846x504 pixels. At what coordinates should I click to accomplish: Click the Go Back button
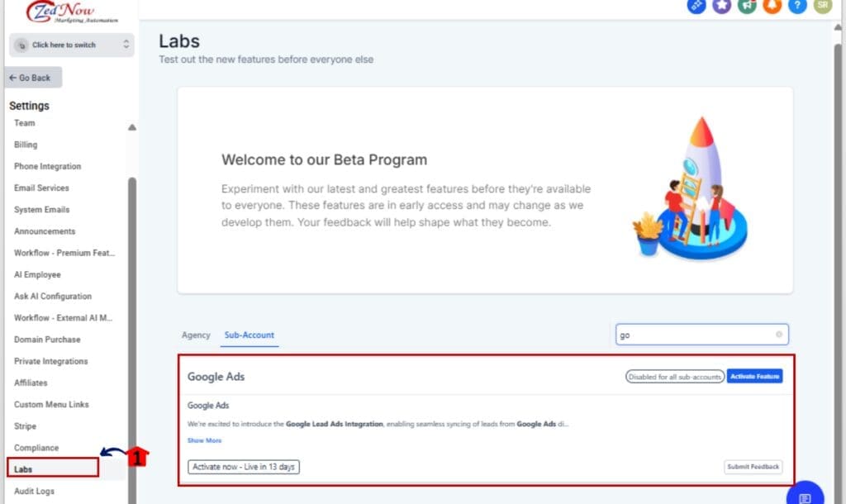pyautogui.click(x=32, y=77)
